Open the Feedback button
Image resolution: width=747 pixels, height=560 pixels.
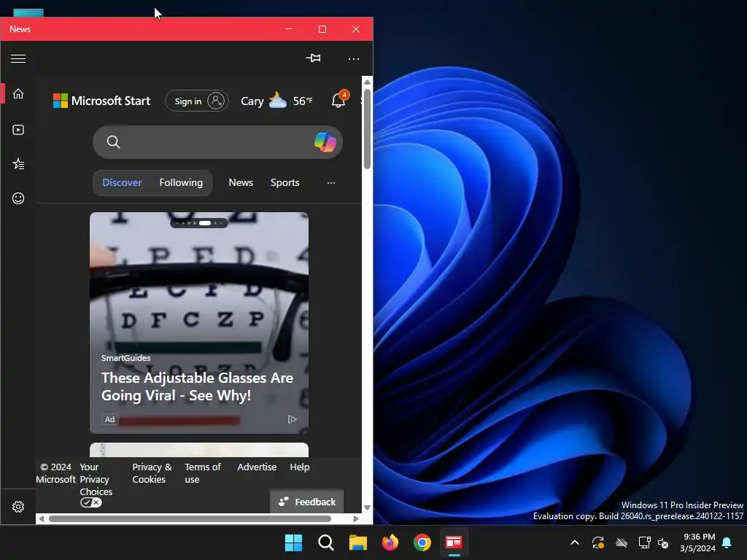[307, 502]
